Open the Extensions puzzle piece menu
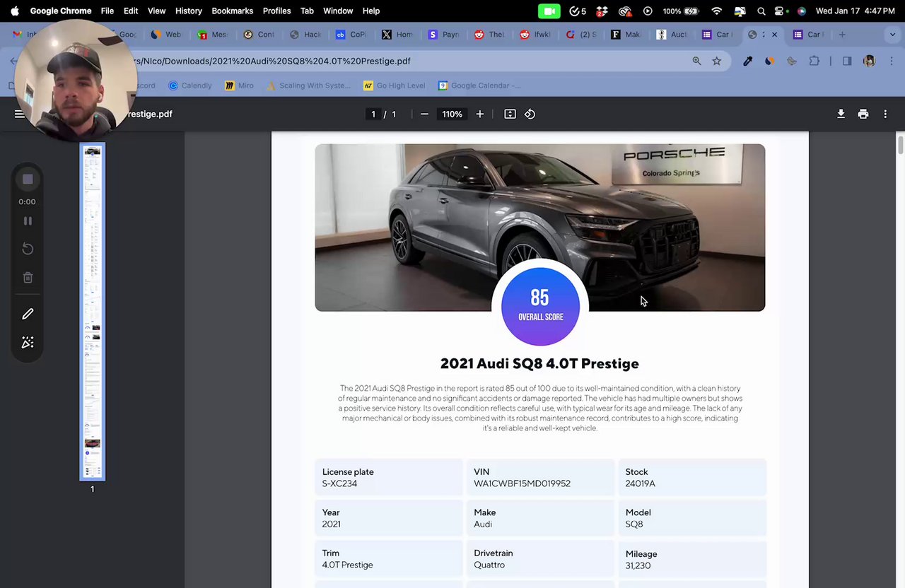The height and width of the screenshot is (588, 905). (x=814, y=61)
